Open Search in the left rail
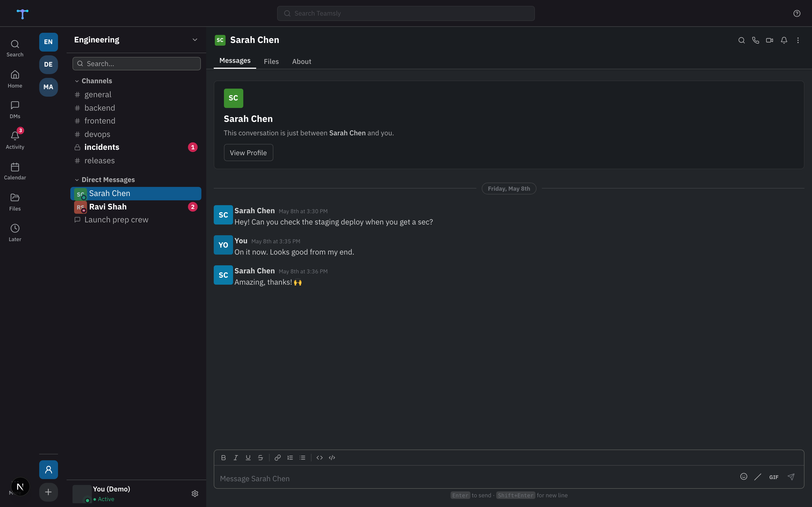Image resolution: width=812 pixels, height=507 pixels. pyautogui.click(x=15, y=48)
